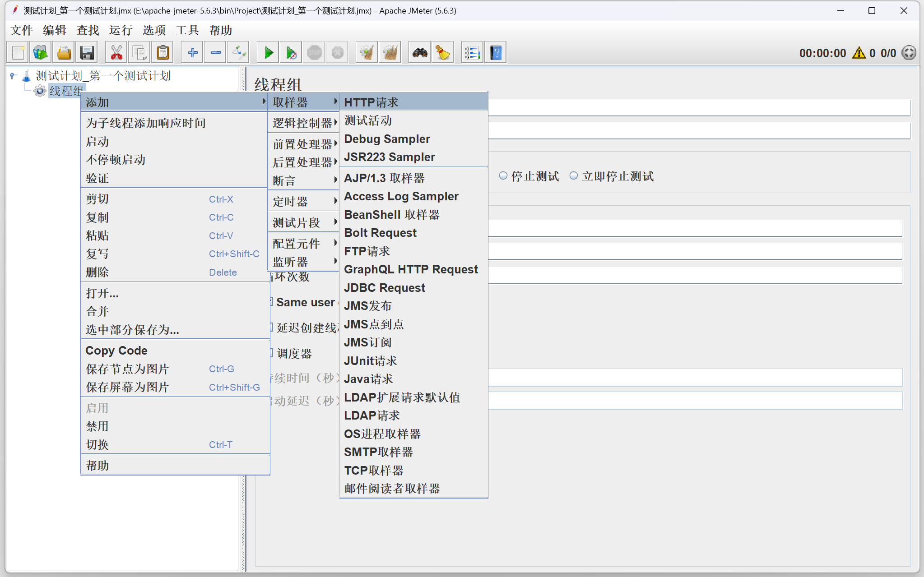This screenshot has height=577, width=924.
Task: Expand the 断言 submenu
Action: [x=305, y=180]
